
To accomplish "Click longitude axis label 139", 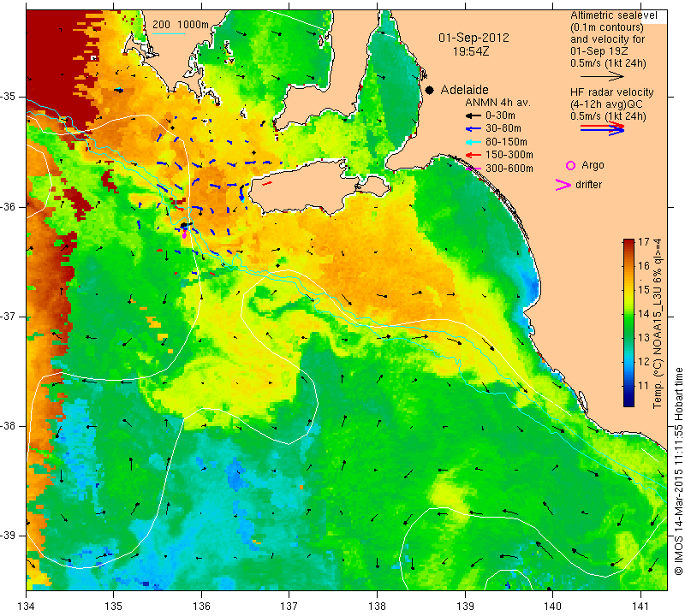I will point(465,607).
